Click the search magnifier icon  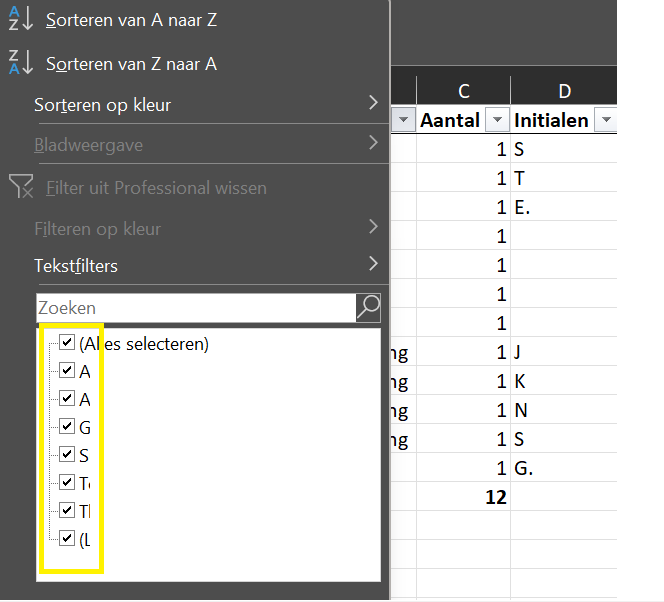click(368, 308)
